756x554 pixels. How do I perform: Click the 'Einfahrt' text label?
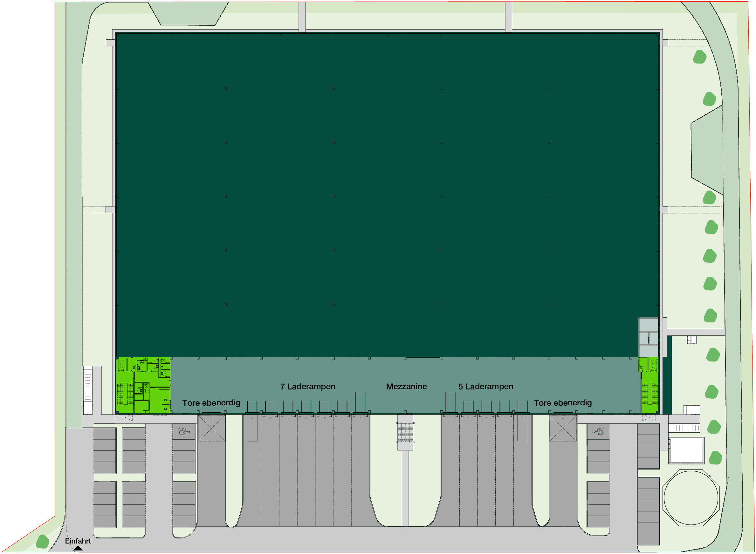coord(78,541)
